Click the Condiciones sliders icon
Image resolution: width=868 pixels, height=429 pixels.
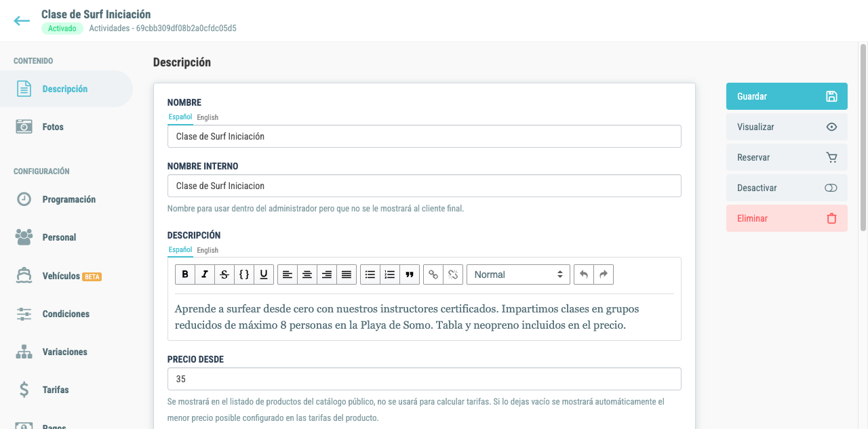[24, 314]
